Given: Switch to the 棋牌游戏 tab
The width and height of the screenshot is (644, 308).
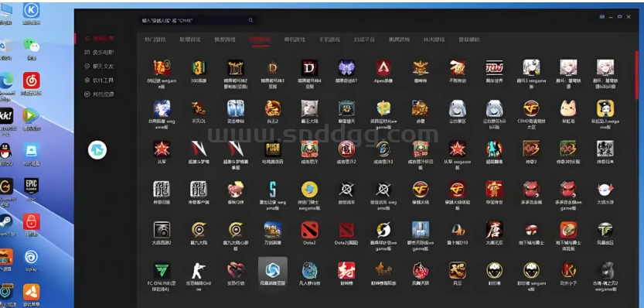Looking at the screenshot, I should click(400, 39).
